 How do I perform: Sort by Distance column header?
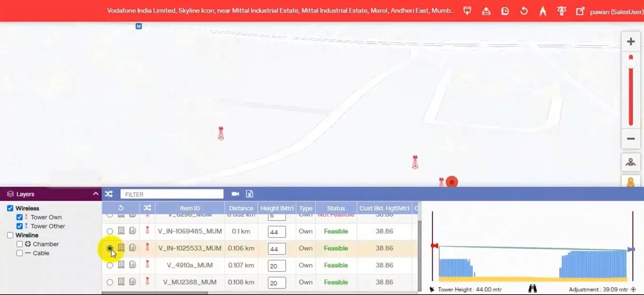click(x=241, y=208)
